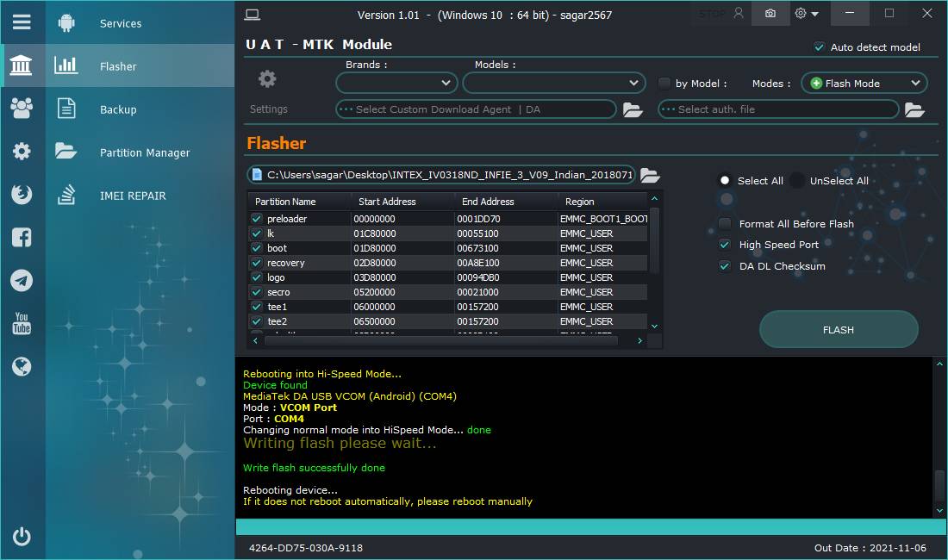Screen dimensions: 948x560
Task: Take a screenshot with the camera icon
Action: 770,13
